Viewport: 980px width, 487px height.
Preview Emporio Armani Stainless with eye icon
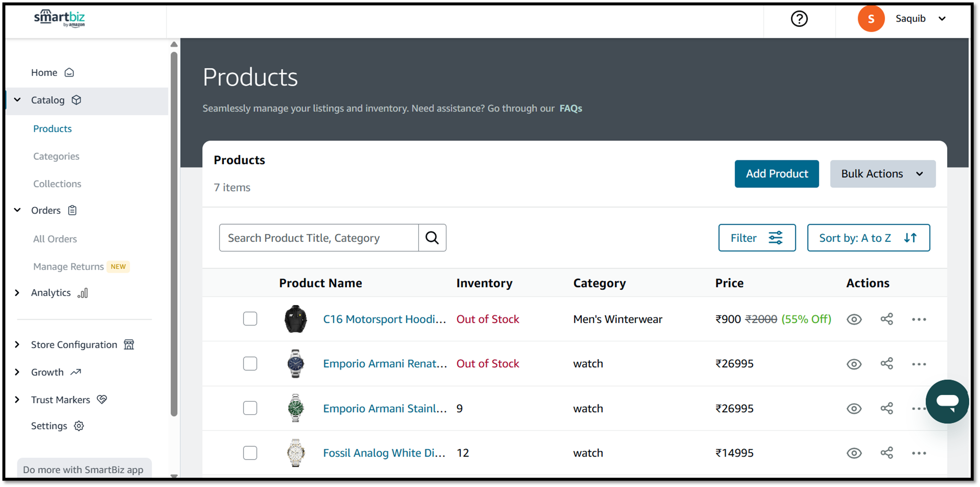click(854, 409)
